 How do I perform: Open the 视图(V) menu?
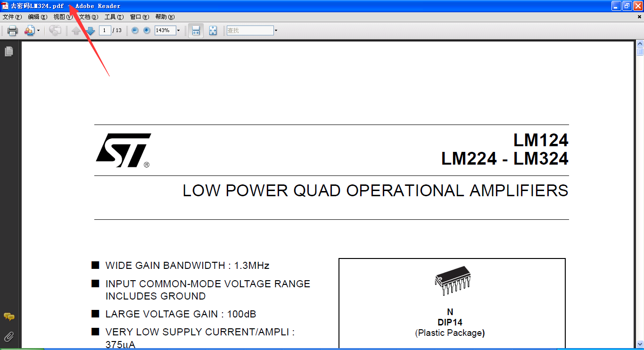[x=63, y=17]
